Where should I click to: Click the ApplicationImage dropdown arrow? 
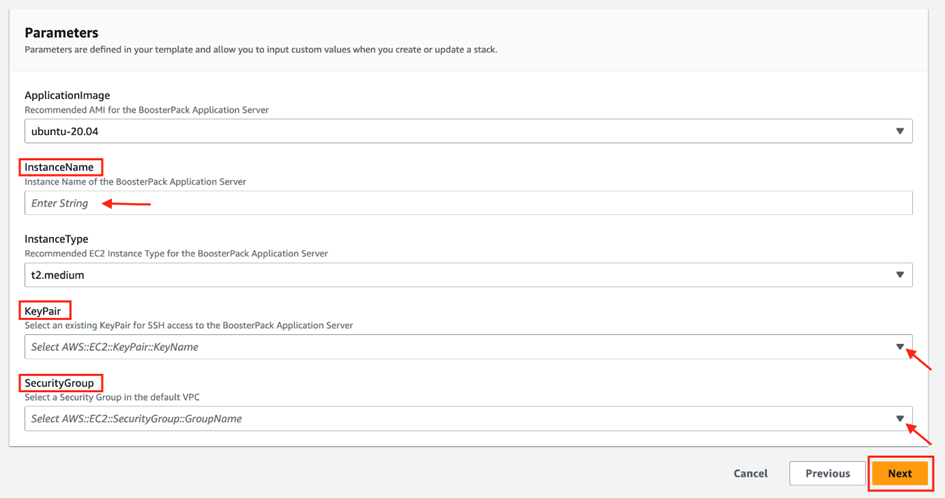coord(899,131)
